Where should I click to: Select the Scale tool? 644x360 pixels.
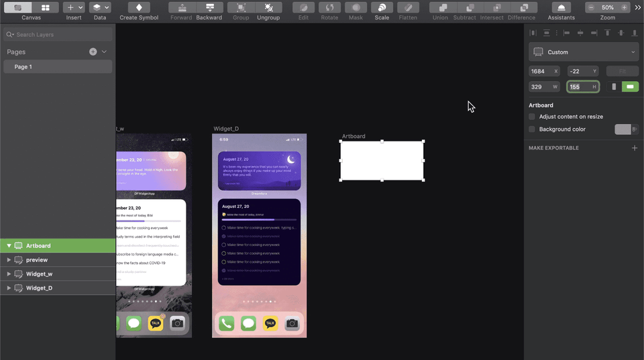pos(382,7)
